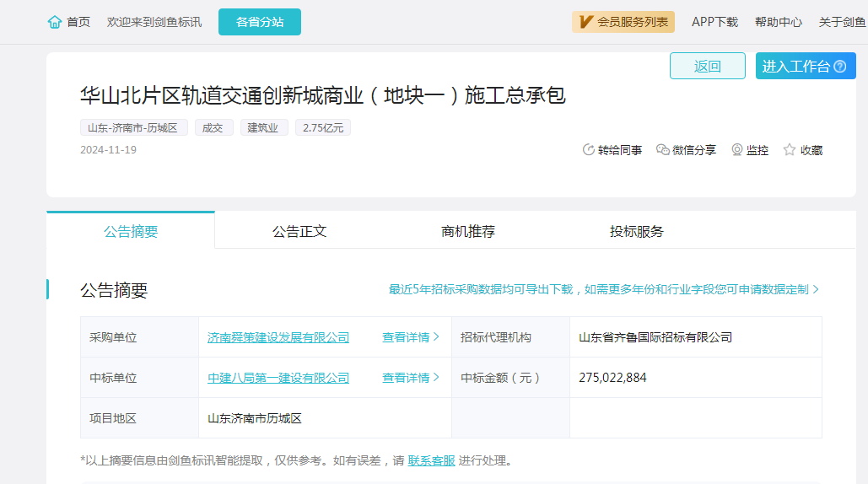
Task: Click the 收藏 star icon
Action: click(790, 150)
